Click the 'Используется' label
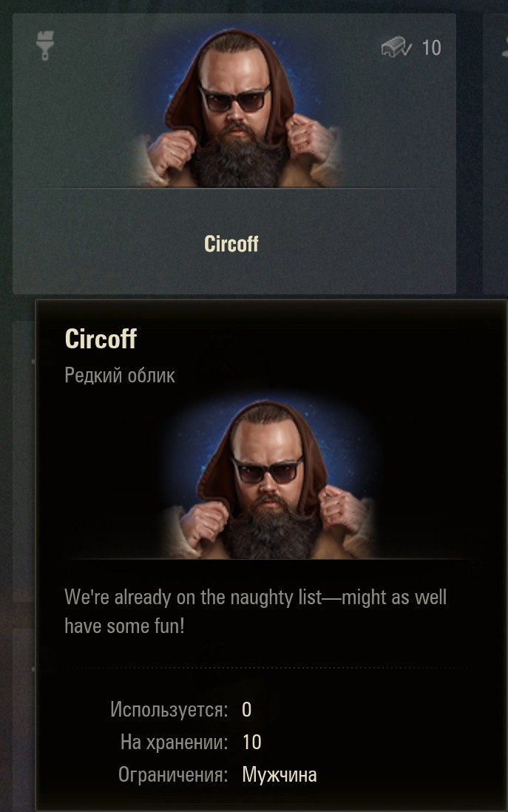The width and height of the screenshot is (508, 812). pos(169,709)
